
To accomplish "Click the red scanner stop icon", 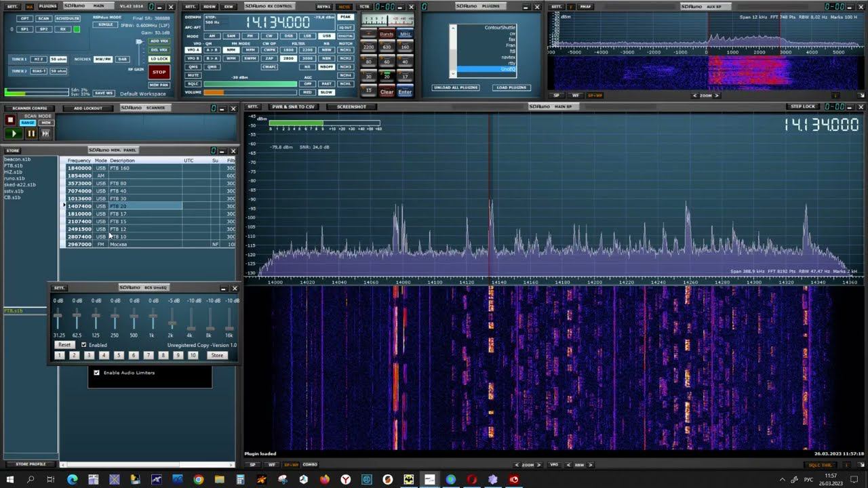I will click(x=10, y=120).
